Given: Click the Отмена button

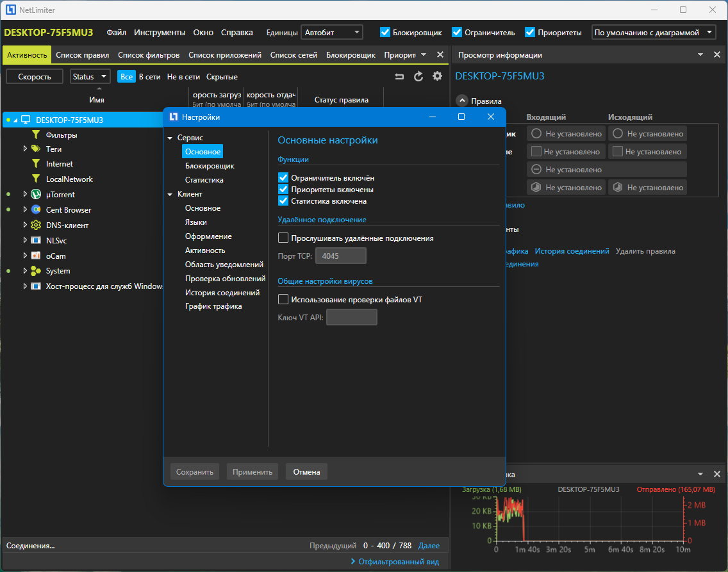Looking at the screenshot, I should (x=306, y=472).
